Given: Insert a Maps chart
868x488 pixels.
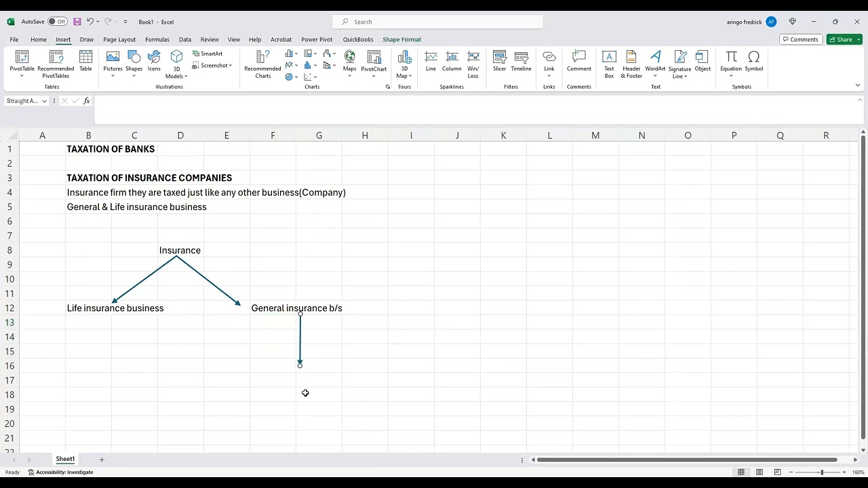Looking at the screenshot, I should point(349,64).
